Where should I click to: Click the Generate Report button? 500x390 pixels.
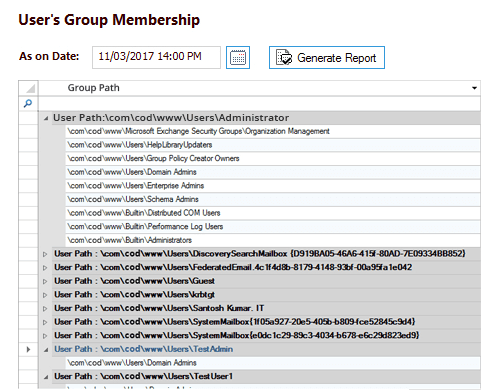(327, 58)
